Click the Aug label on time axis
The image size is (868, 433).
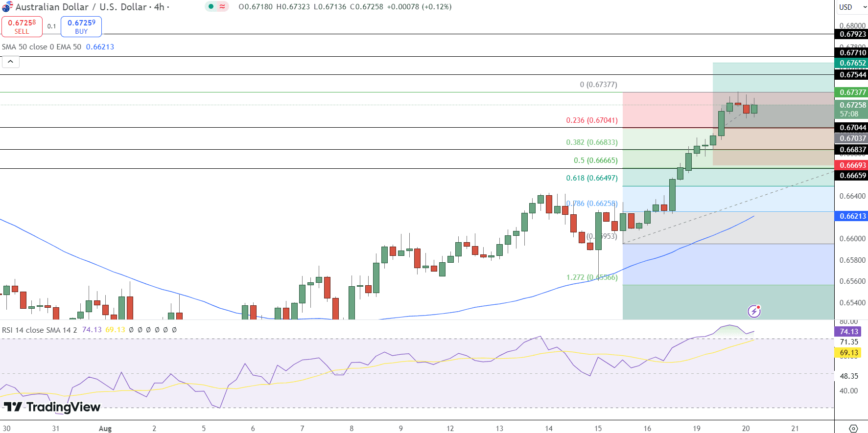coord(105,429)
